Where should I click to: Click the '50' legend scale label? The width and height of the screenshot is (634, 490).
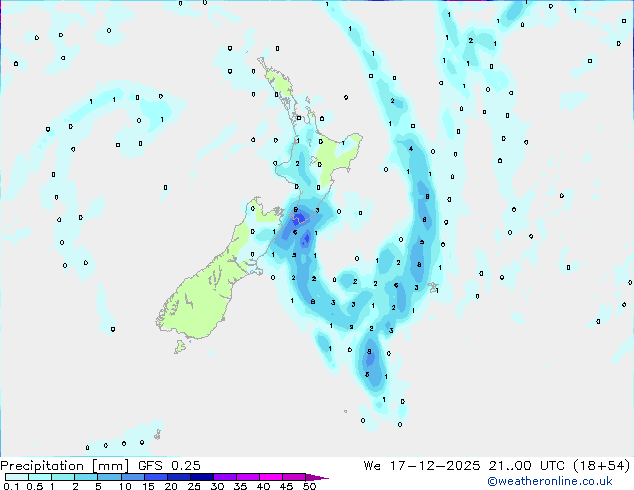[x=309, y=486]
